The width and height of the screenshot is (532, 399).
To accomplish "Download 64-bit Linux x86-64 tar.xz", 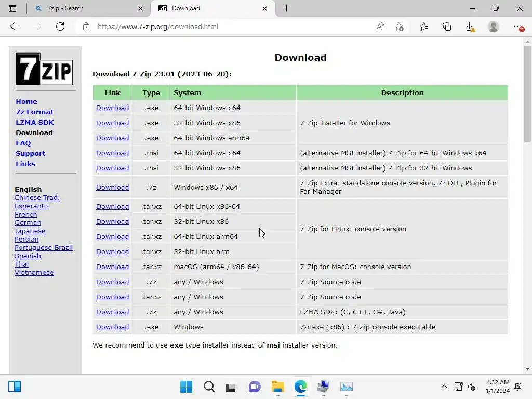I will pos(112,207).
